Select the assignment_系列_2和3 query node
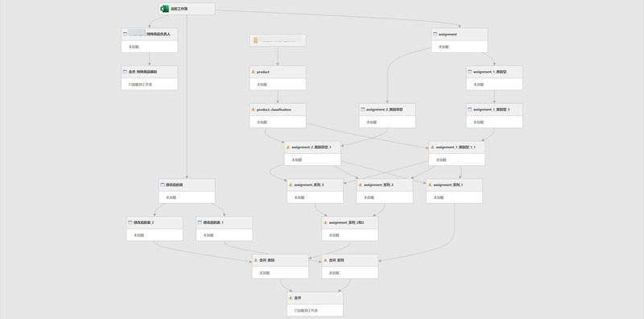Image resolution: width=644 pixels, height=319 pixels. click(350, 229)
